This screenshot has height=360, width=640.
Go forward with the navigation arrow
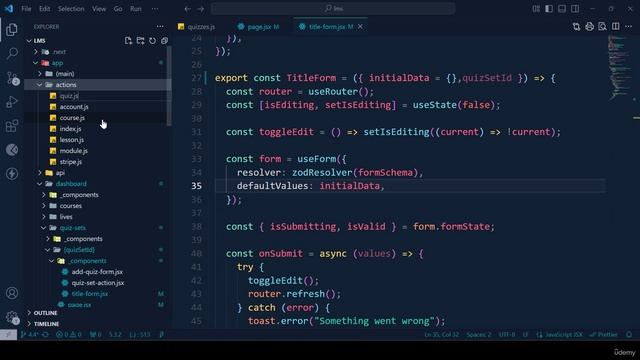click(x=200, y=9)
